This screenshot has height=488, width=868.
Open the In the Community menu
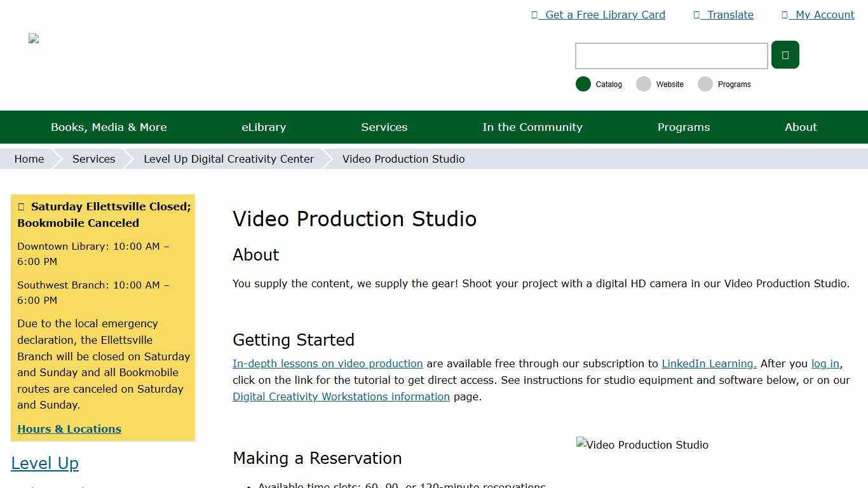coord(532,127)
